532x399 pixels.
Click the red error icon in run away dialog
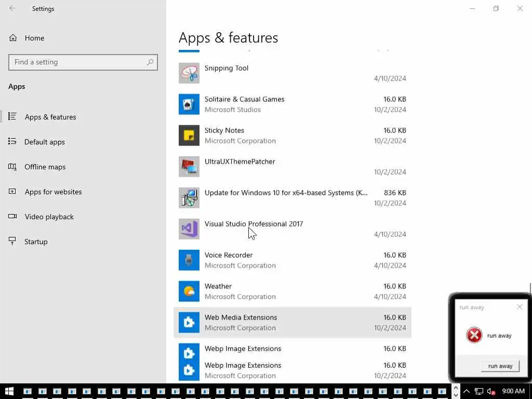pos(474,335)
